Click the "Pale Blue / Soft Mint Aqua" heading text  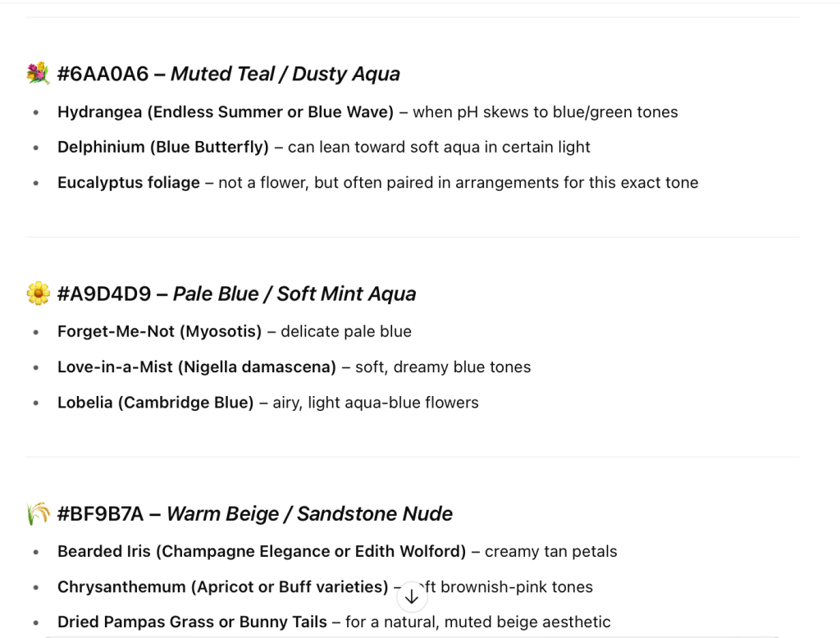pyautogui.click(x=294, y=294)
